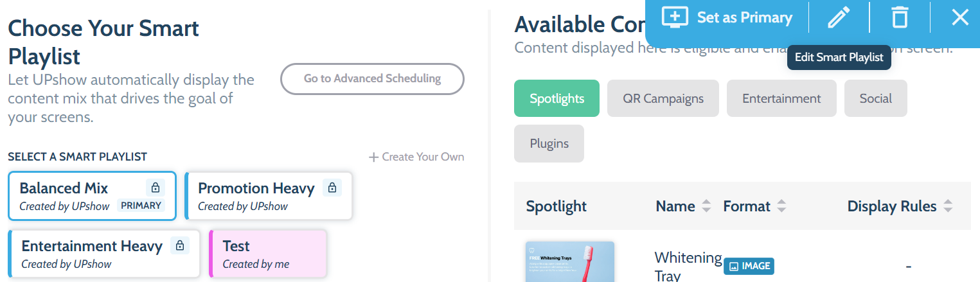Close the blue action bar with X
This screenshot has width=980, height=282.
(x=960, y=17)
